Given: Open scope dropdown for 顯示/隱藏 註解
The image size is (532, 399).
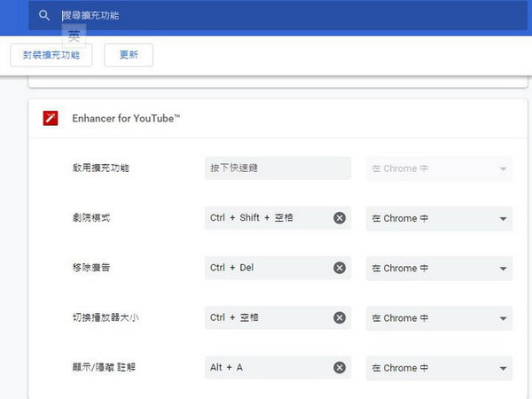Looking at the screenshot, I should tap(439, 368).
